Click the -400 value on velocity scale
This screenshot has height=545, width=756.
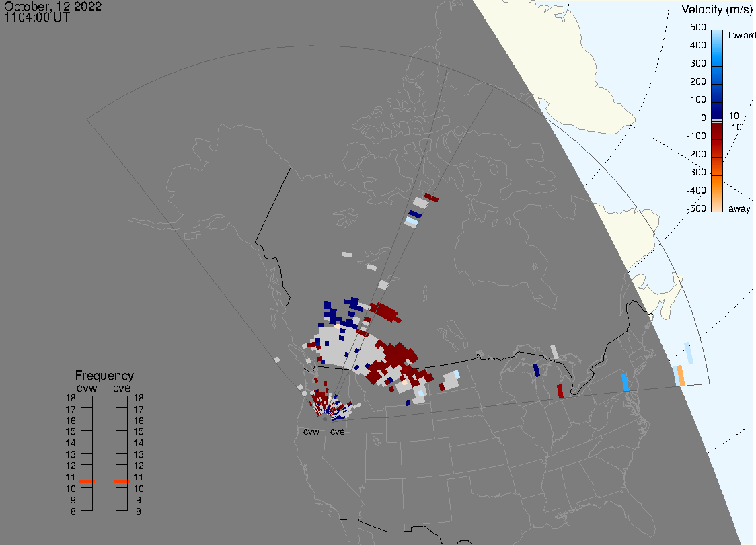pyautogui.click(x=697, y=190)
